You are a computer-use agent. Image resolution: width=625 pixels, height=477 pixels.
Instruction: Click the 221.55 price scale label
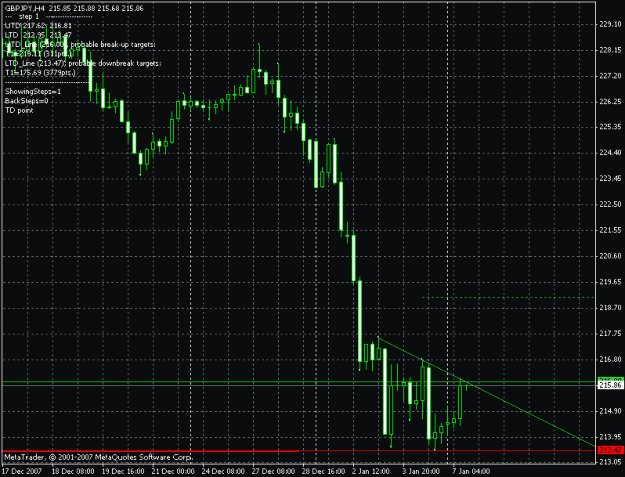(x=610, y=230)
